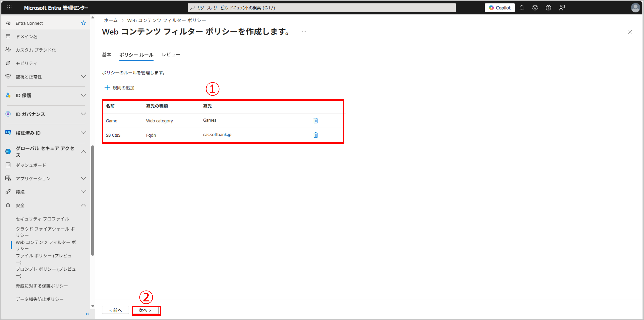
Task: Open notifications bell icon
Action: click(521, 8)
